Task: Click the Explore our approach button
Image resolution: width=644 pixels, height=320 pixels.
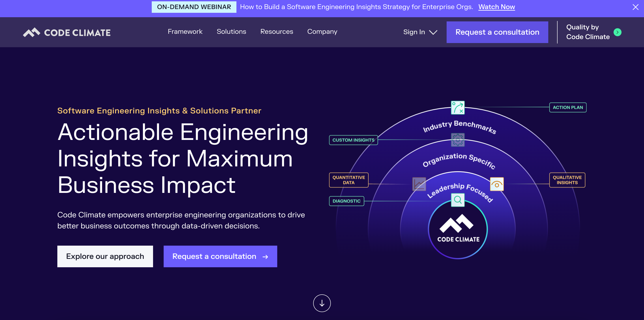Action: pyautogui.click(x=105, y=256)
